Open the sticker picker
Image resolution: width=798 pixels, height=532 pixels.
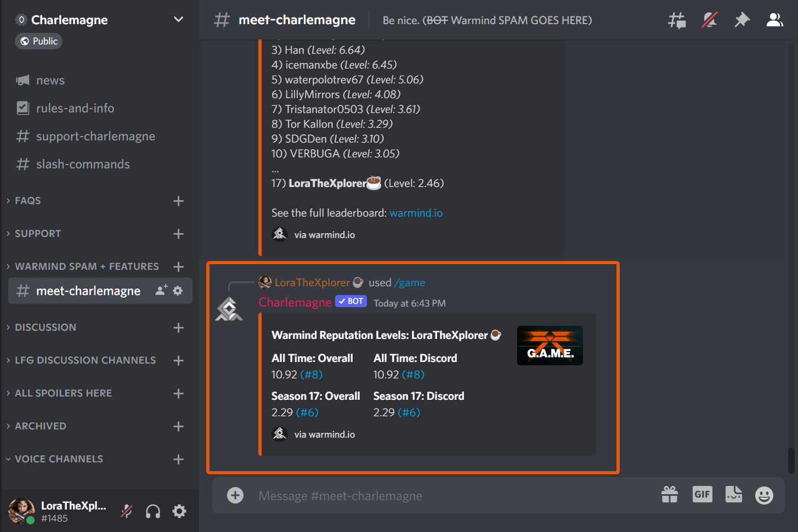point(734,495)
